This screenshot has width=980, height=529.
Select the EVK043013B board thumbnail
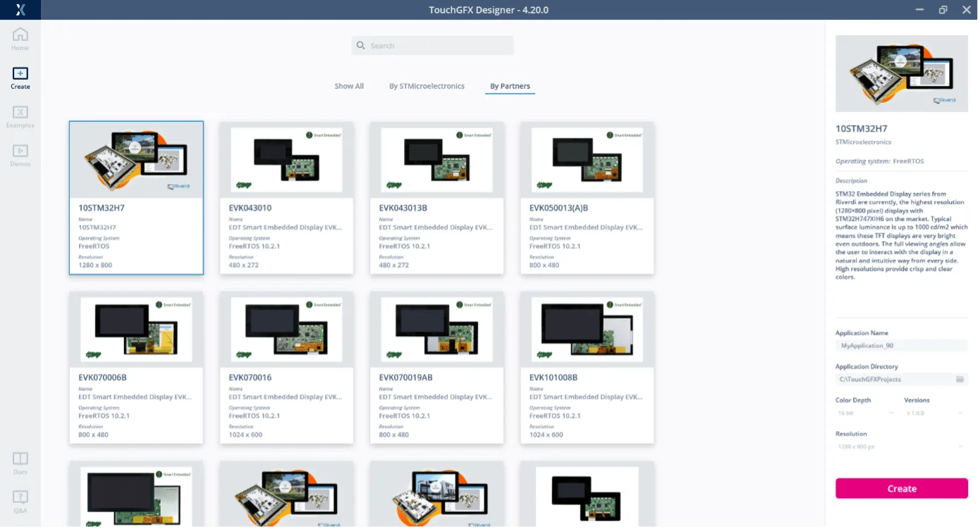coord(436,160)
